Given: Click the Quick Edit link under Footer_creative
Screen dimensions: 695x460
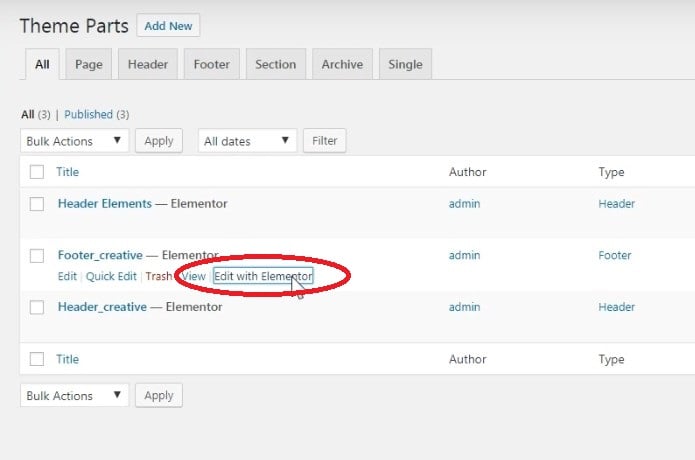Looking at the screenshot, I should (111, 276).
